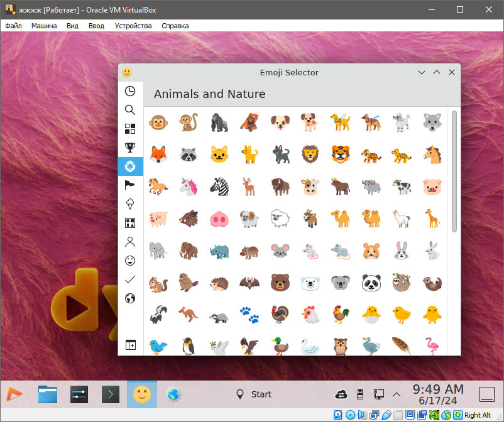
Task: Open the Устройства menu
Action: point(133,26)
